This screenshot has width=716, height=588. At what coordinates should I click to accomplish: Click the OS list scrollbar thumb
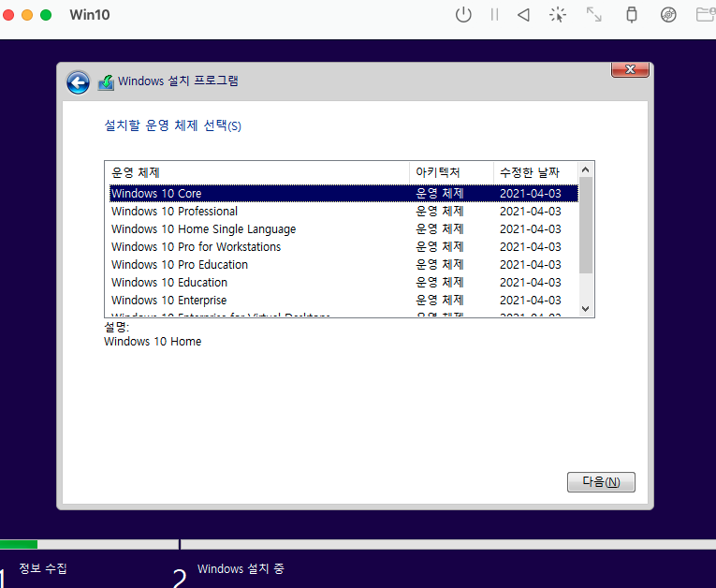[x=586, y=226]
